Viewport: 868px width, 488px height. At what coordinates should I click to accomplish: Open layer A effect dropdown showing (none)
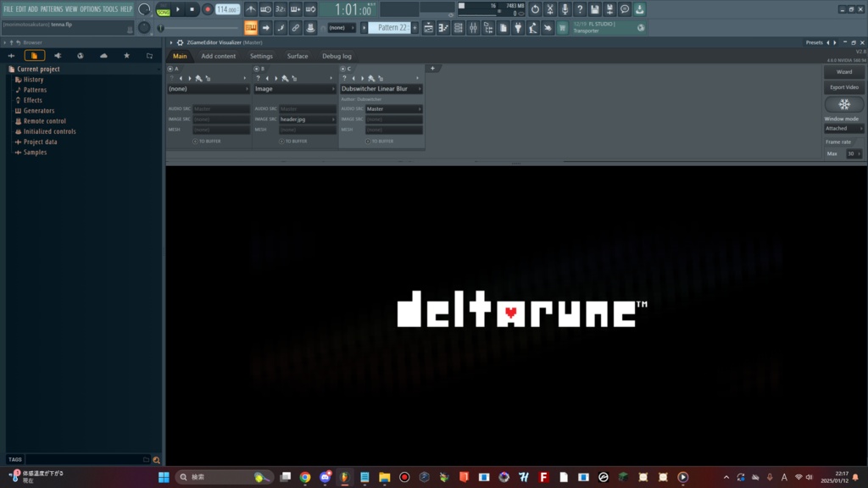point(209,88)
